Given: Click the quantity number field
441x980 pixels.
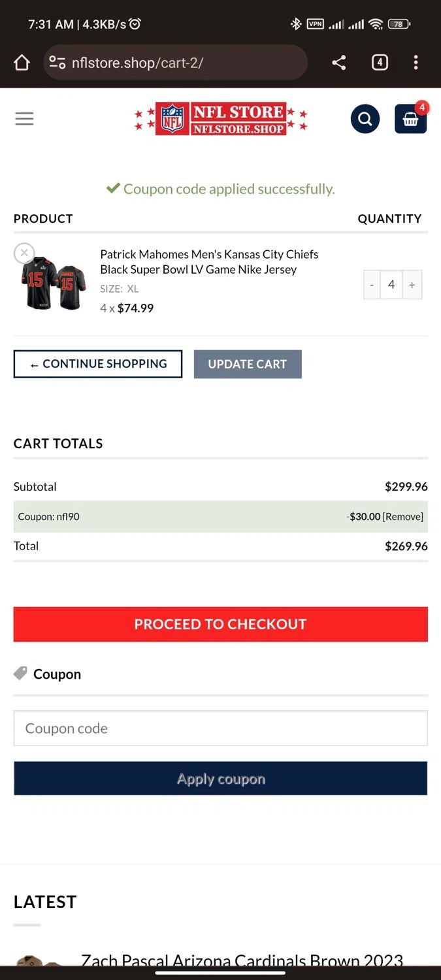Looking at the screenshot, I should coord(391,285).
